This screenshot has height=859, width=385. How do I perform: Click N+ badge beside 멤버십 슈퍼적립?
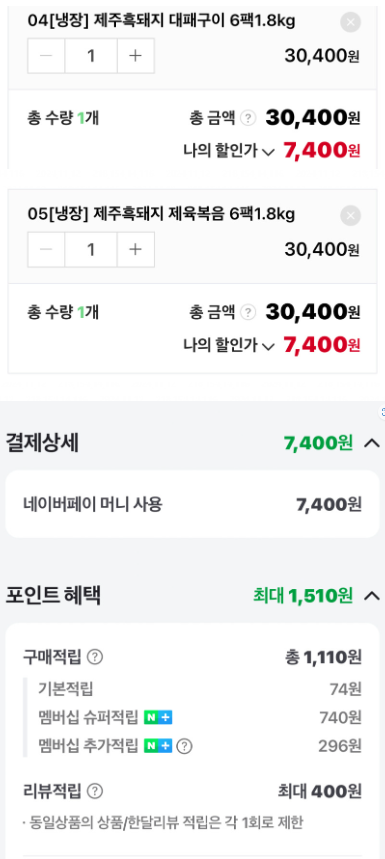pos(158,717)
